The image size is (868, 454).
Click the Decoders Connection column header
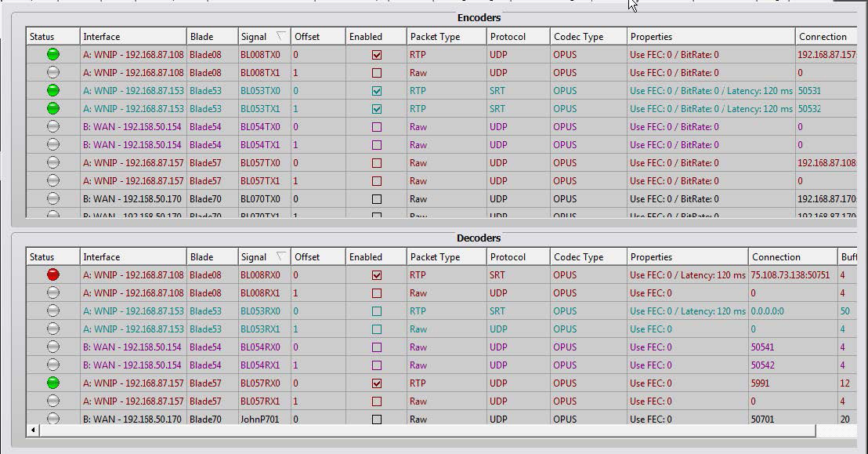tap(776, 257)
